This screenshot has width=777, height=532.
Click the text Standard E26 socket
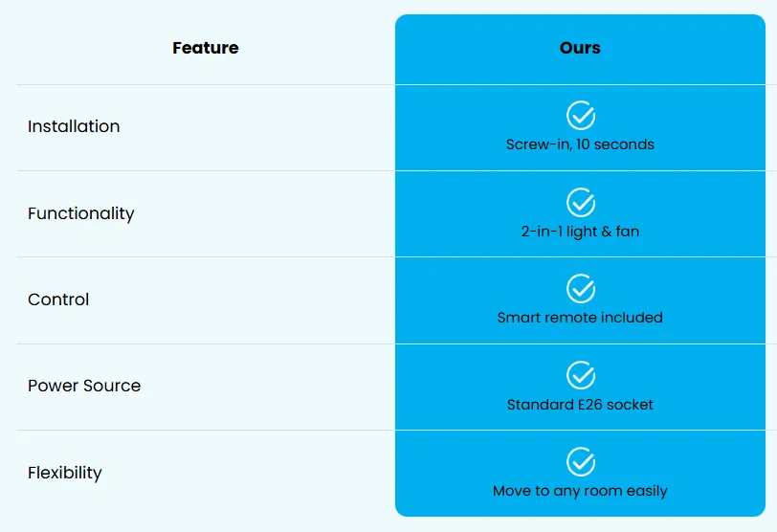pyautogui.click(x=580, y=404)
